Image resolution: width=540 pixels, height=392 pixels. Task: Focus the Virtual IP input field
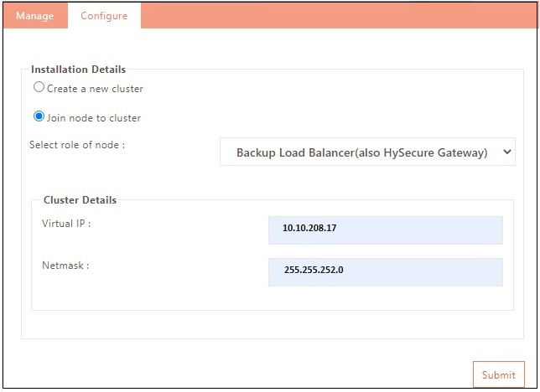(385, 230)
